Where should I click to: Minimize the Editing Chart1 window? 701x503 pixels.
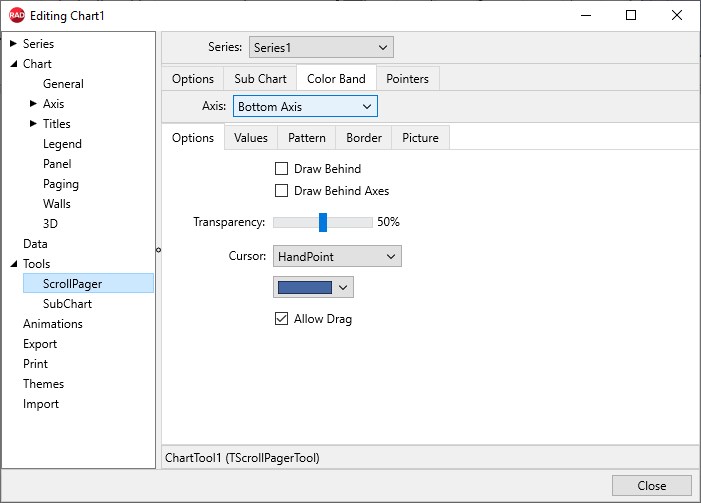pos(586,15)
